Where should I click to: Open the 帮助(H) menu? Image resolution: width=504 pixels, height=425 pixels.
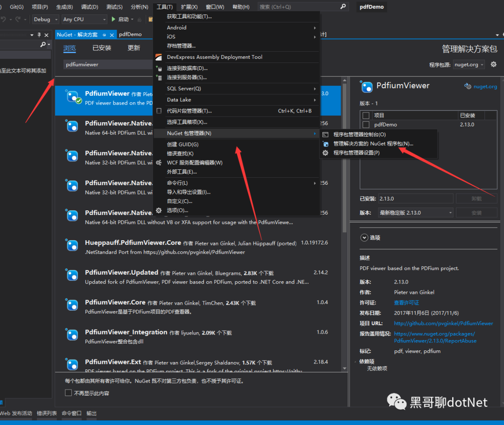pyautogui.click(x=241, y=7)
